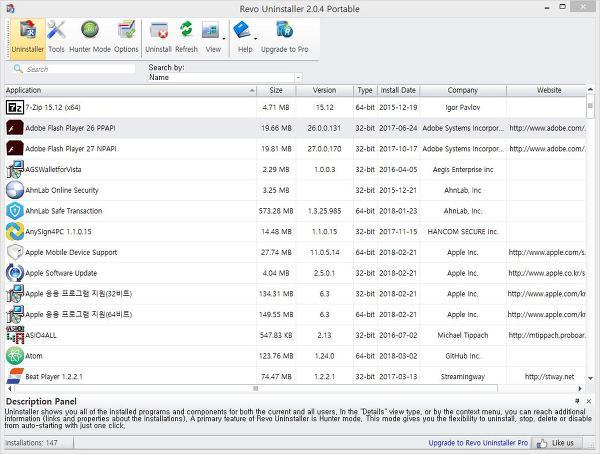Viewport: 600px width, 454px height.
Task: Click Upgrade to Pro toolbar icon
Action: [x=284, y=38]
